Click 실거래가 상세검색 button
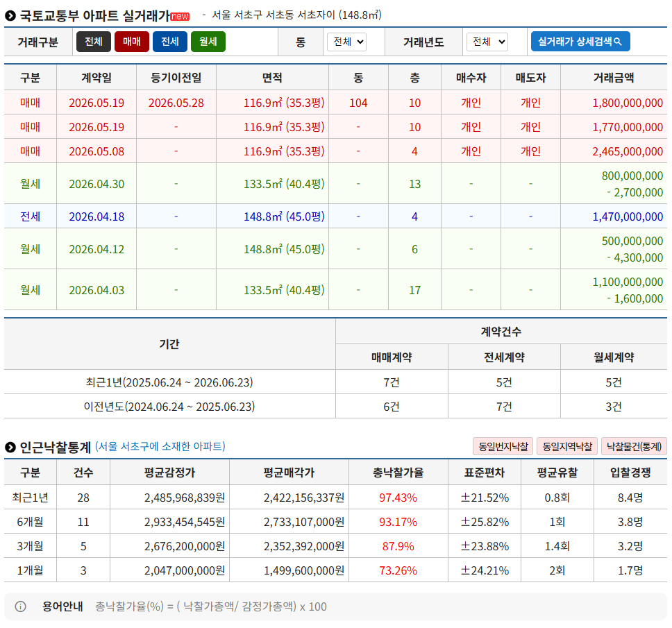 point(580,41)
